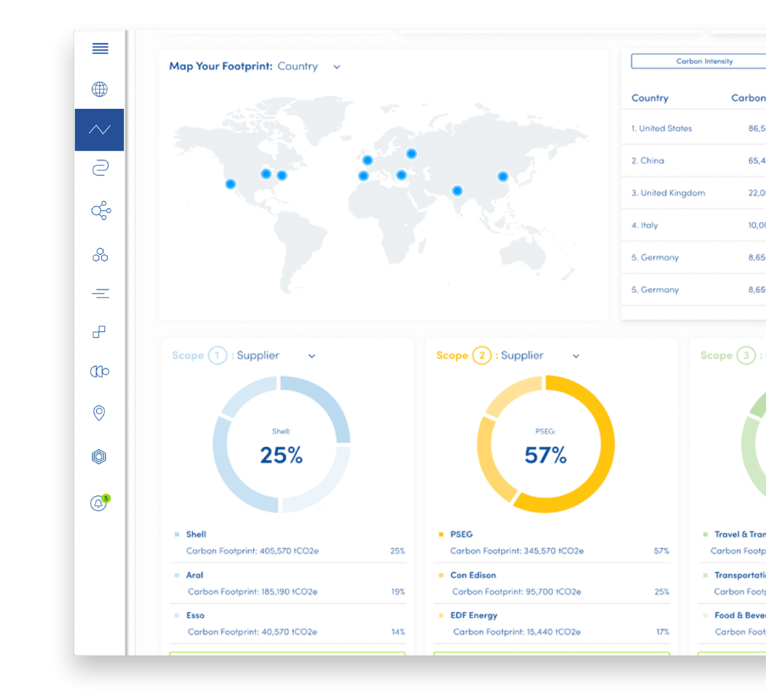Select the map dot over India
Screen dimensions: 766x700
pos(458,190)
